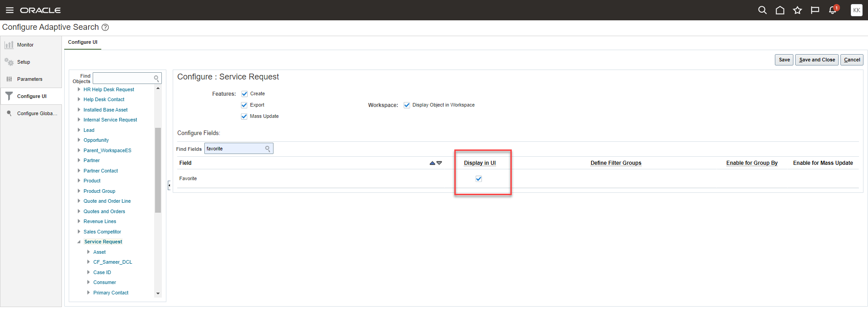Select Case ID child object
868x317 pixels.
(102, 272)
